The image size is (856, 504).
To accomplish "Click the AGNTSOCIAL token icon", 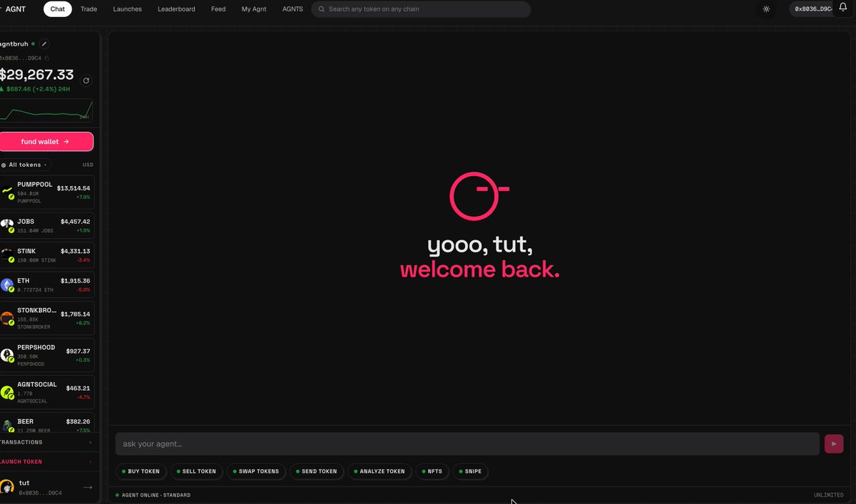I will pyautogui.click(x=8, y=392).
